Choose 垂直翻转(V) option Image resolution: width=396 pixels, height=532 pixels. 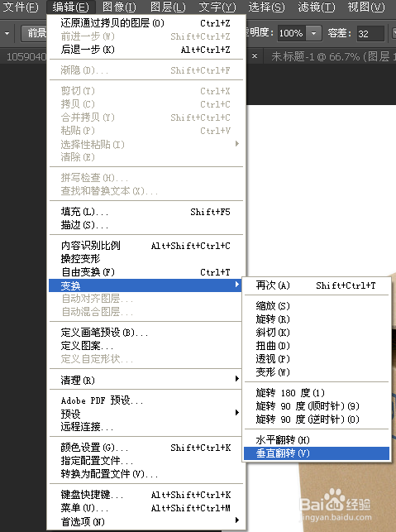(317, 453)
